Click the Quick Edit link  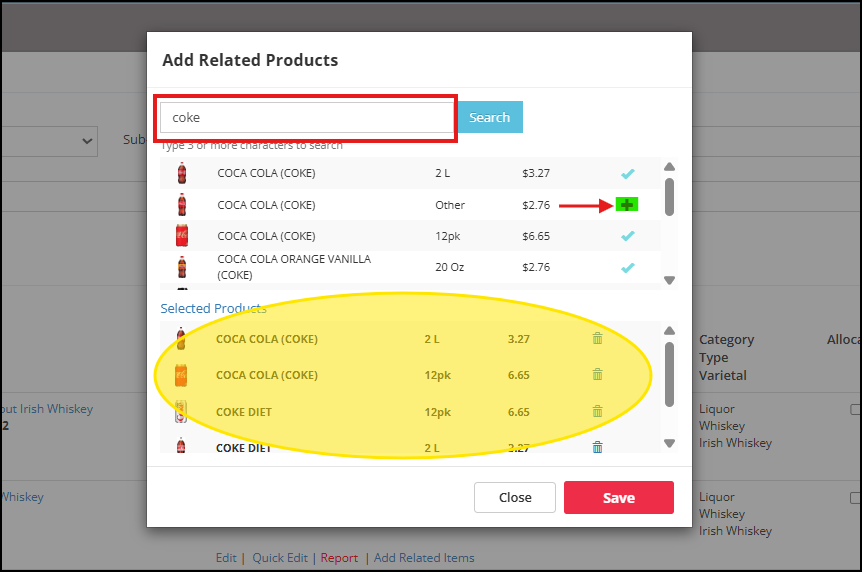pyautogui.click(x=280, y=558)
